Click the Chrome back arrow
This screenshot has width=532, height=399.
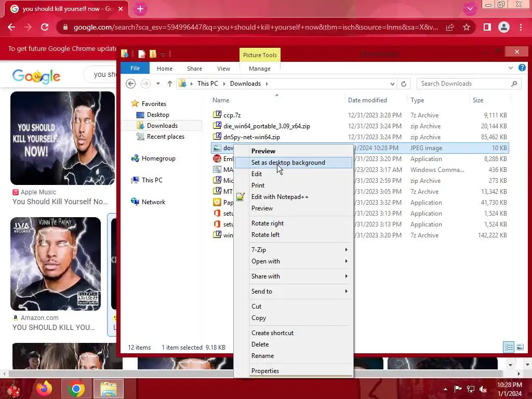click(11, 27)
